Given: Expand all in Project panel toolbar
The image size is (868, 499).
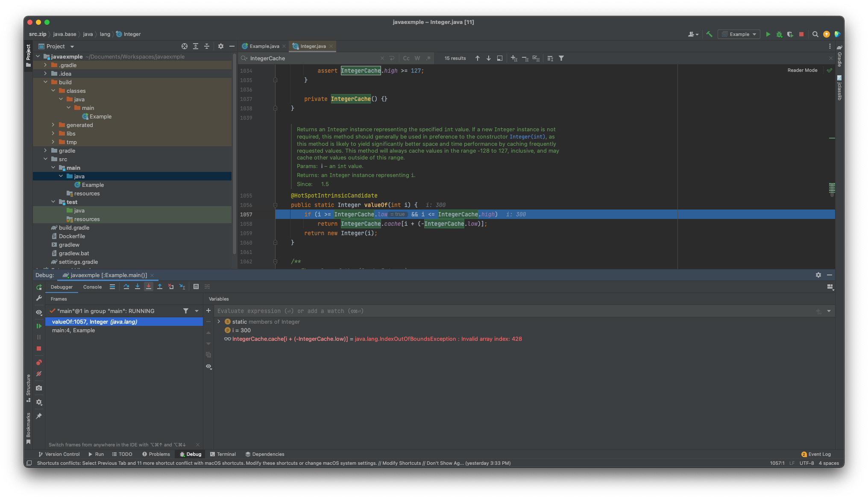Looking at the screenshot, I should click(196, 46).
